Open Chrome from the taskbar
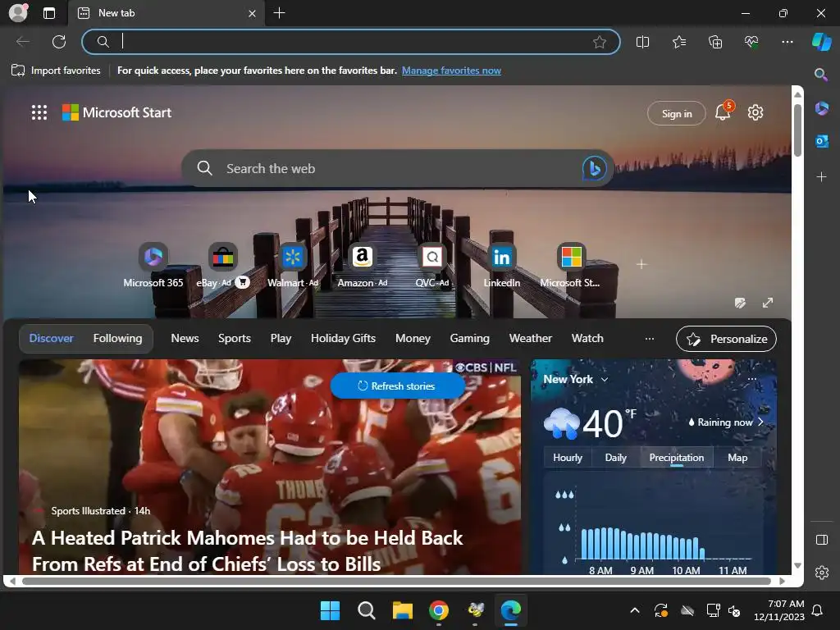Screen dimensions: 840x630 (439, 610)
